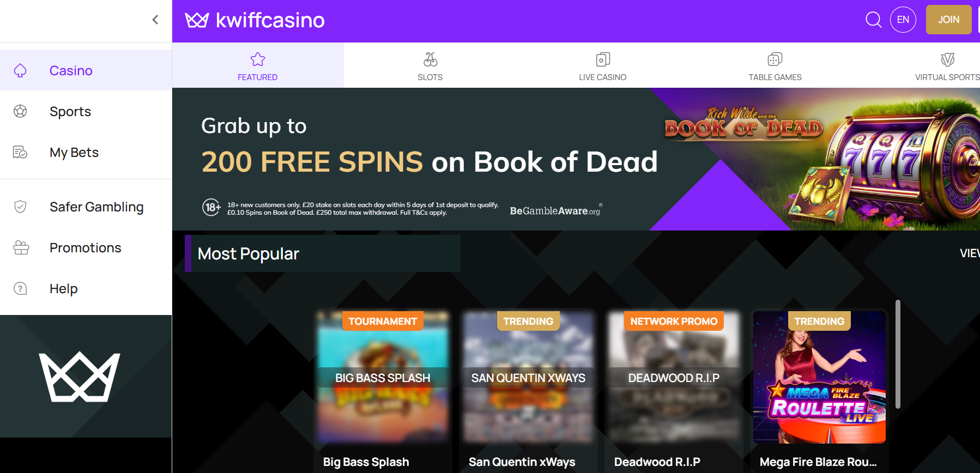The height and width of the screenshot is (473, 980).
Task: Collapse the sidebar with the left chevron
Action: click(x=155, y=20)
